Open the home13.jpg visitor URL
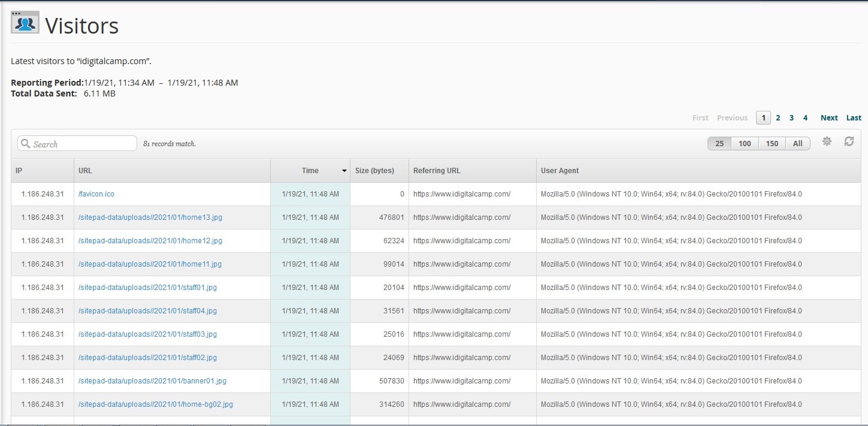Screen dimensions: 868x426 pyautogui.click(x=149, y=217)
